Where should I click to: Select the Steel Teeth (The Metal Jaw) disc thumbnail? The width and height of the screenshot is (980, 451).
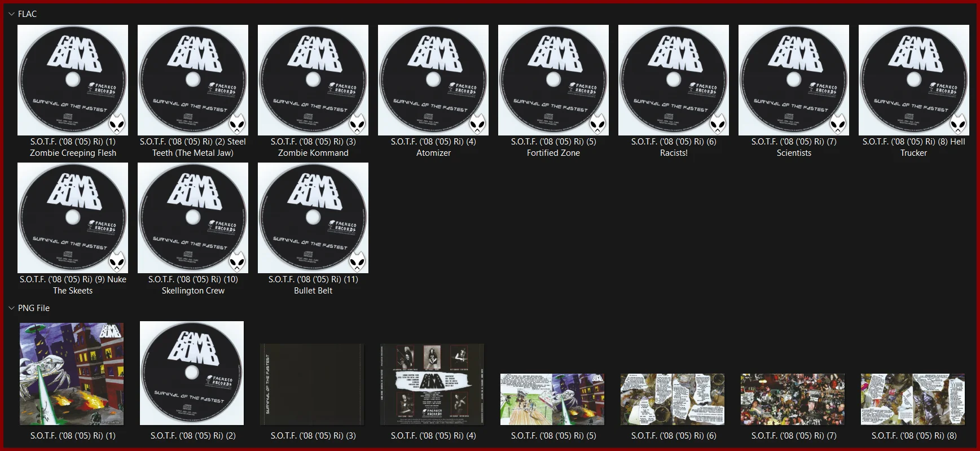coord(193,80)
